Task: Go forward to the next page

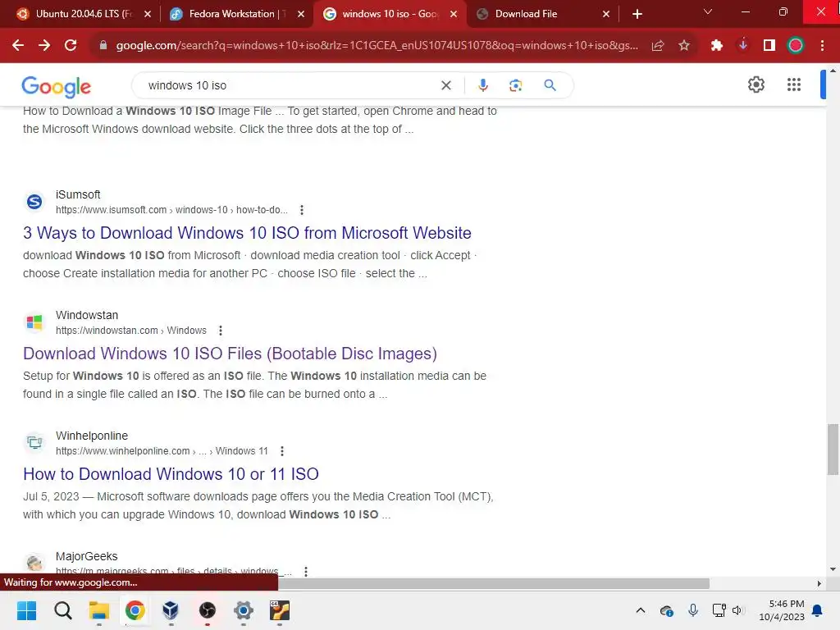Action: pos(44,46)
